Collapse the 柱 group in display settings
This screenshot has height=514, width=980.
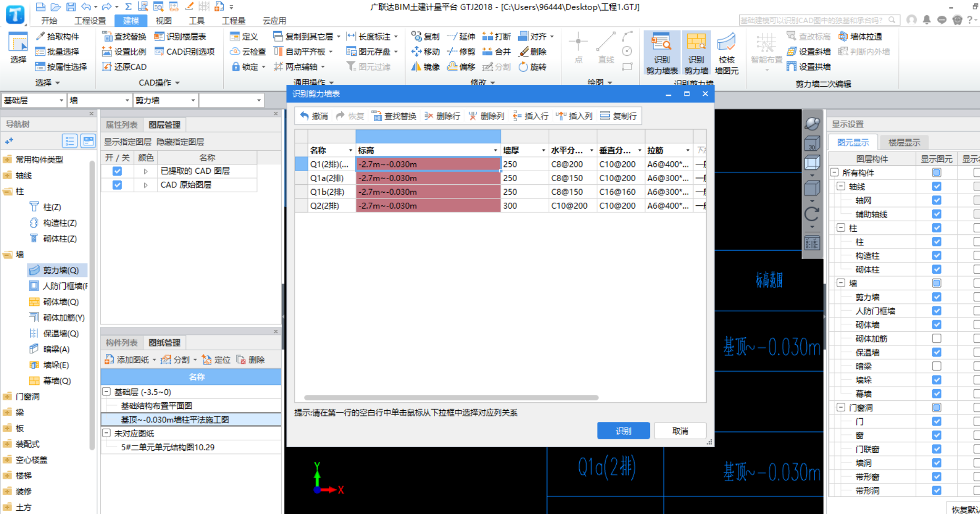(841, 228)
